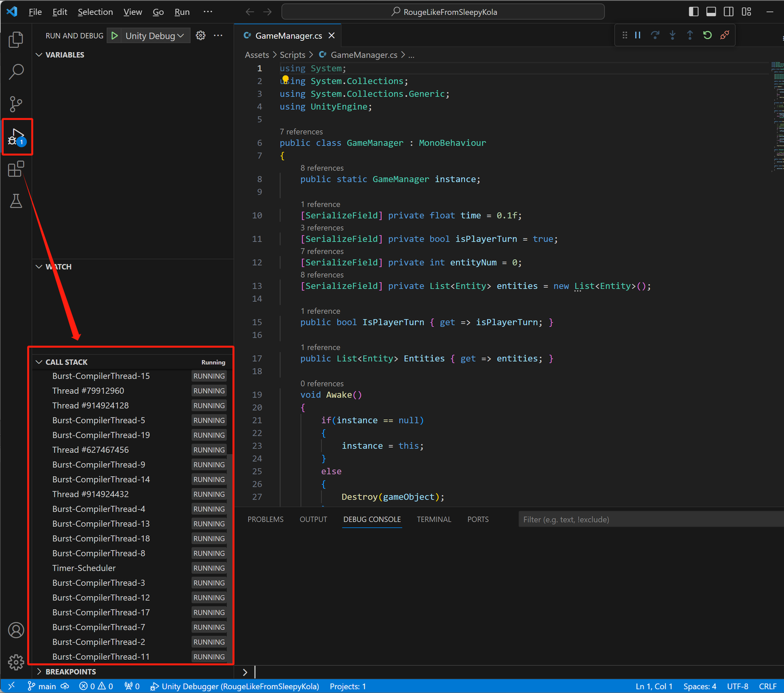Click the main branch in status bar
The height and width of the screenshot is (693, 784).
click(46, 686)
